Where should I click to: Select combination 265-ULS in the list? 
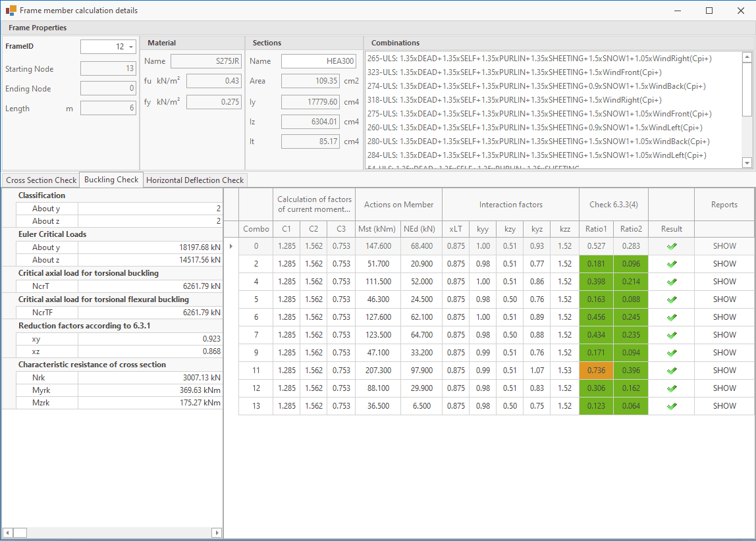click(x=539, y=59)
